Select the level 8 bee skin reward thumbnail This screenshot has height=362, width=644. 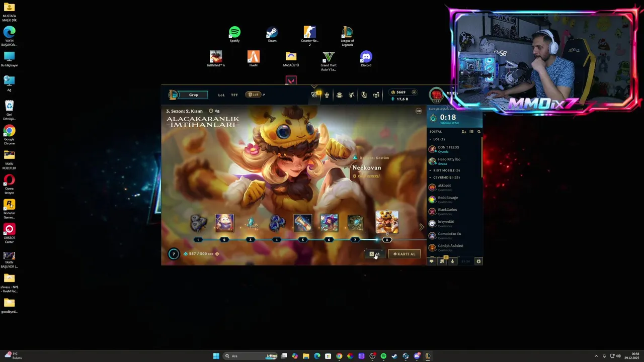click(387, 223)
